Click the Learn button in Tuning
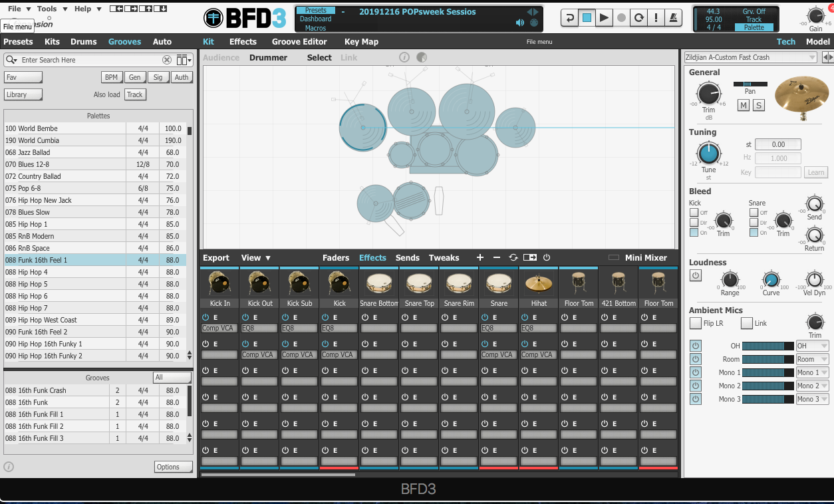This screenshot has height=504, width=834. tap(815, 172)
